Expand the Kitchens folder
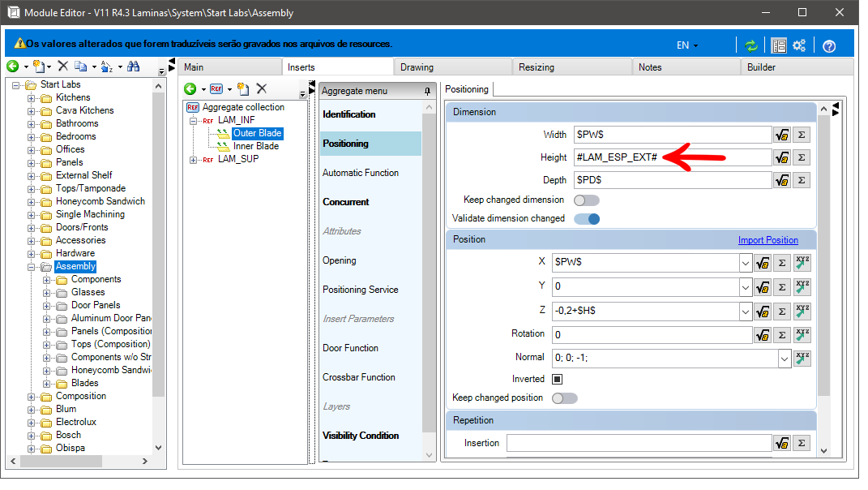 [x=32, y=98]
